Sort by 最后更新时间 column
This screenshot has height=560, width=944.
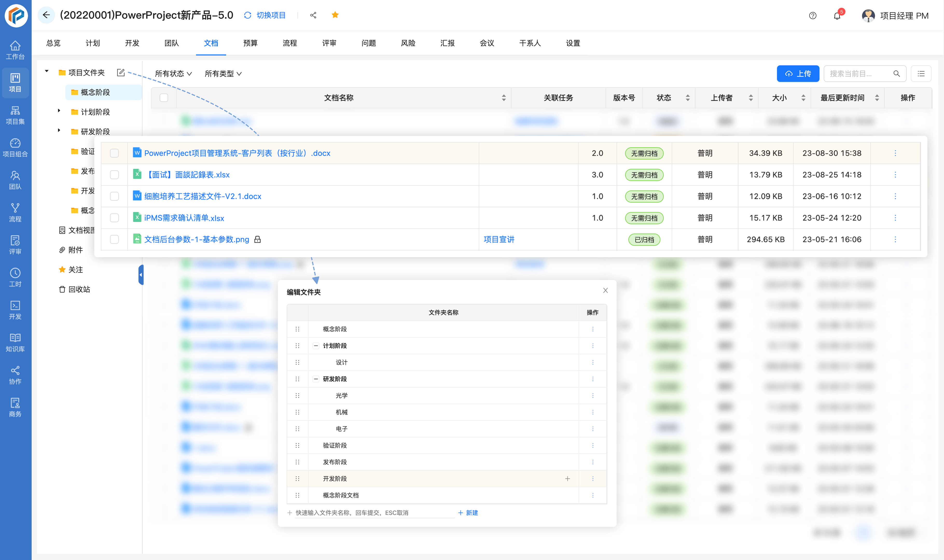(x=876, y=98)
